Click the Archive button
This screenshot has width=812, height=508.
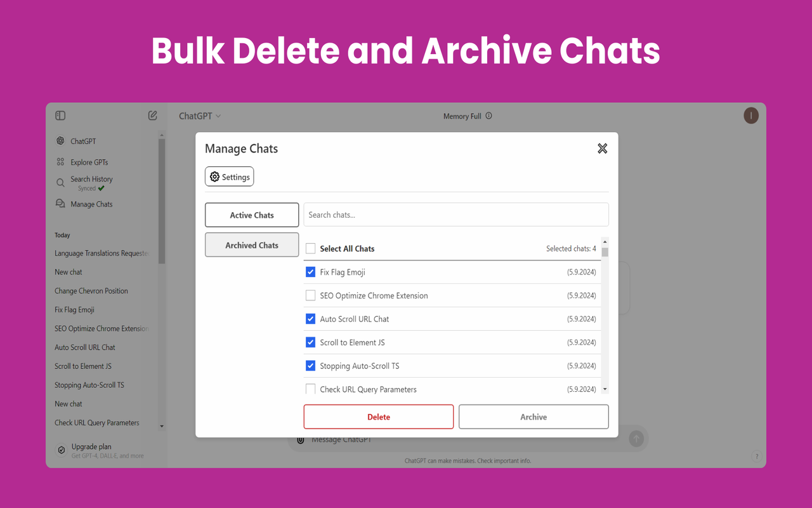pyautogui.click(x=534, y=417)
